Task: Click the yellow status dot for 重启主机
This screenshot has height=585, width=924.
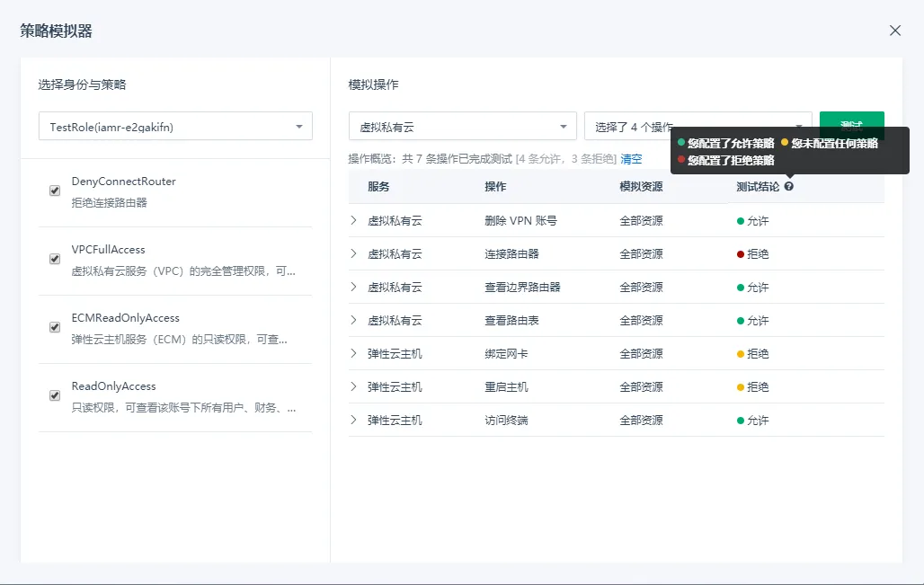Action: pyautogui.click(x=741, y=387)
